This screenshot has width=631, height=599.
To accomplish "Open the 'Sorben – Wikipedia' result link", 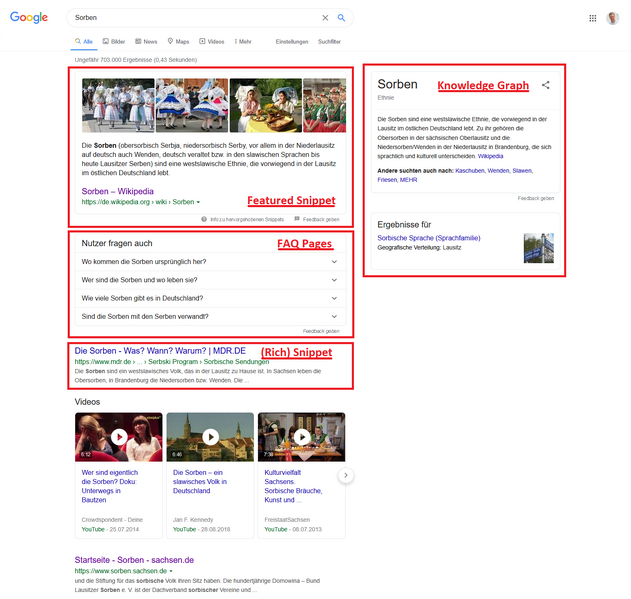I will click(118, 191).
